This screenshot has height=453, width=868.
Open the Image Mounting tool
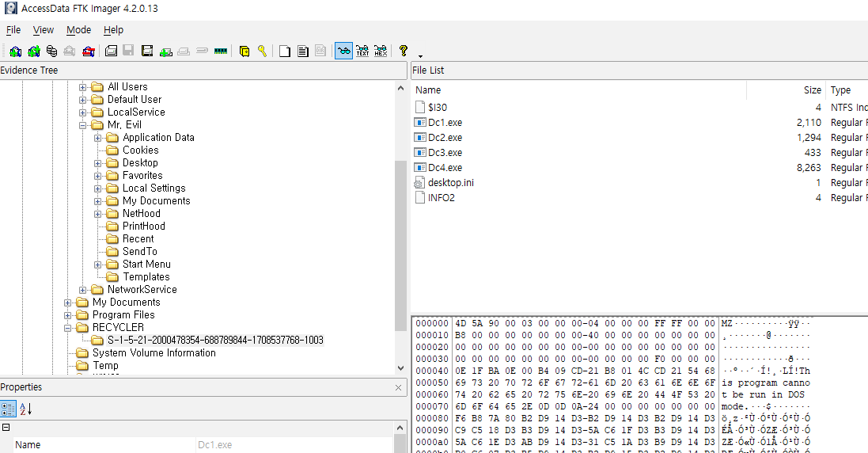51,51
